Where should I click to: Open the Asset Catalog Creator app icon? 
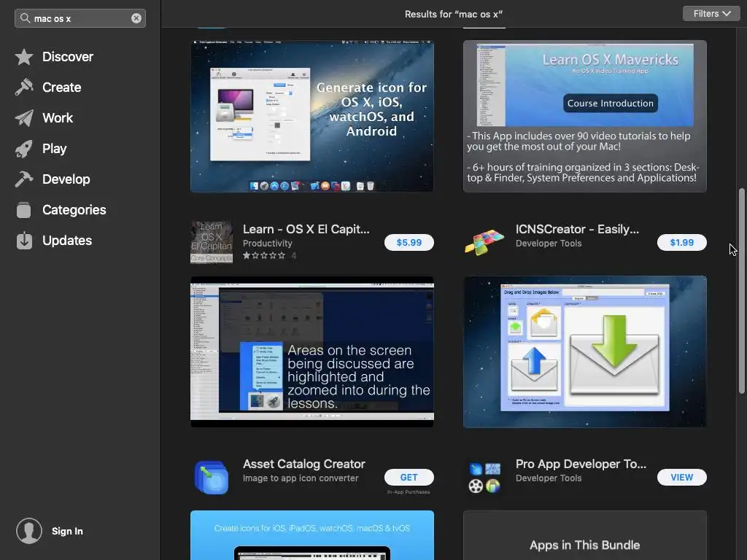[212, 477]
